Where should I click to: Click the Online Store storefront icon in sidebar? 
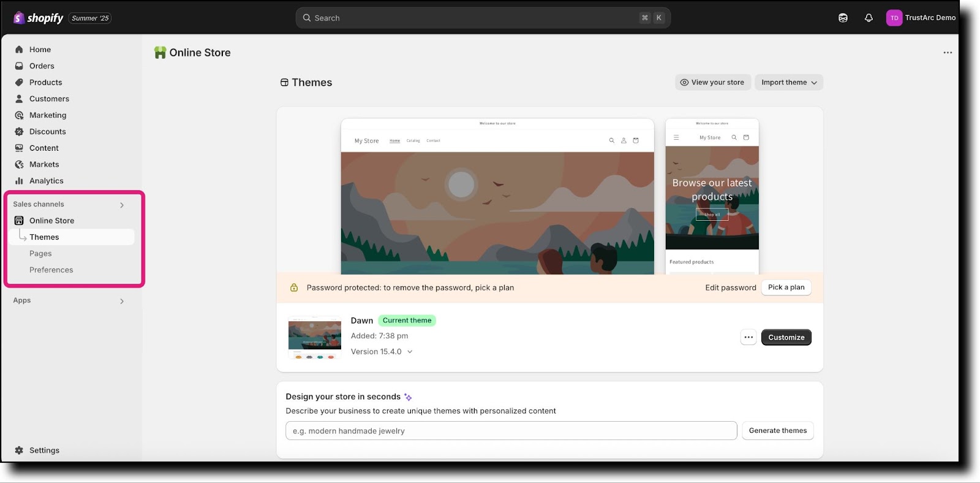point(19,221)
